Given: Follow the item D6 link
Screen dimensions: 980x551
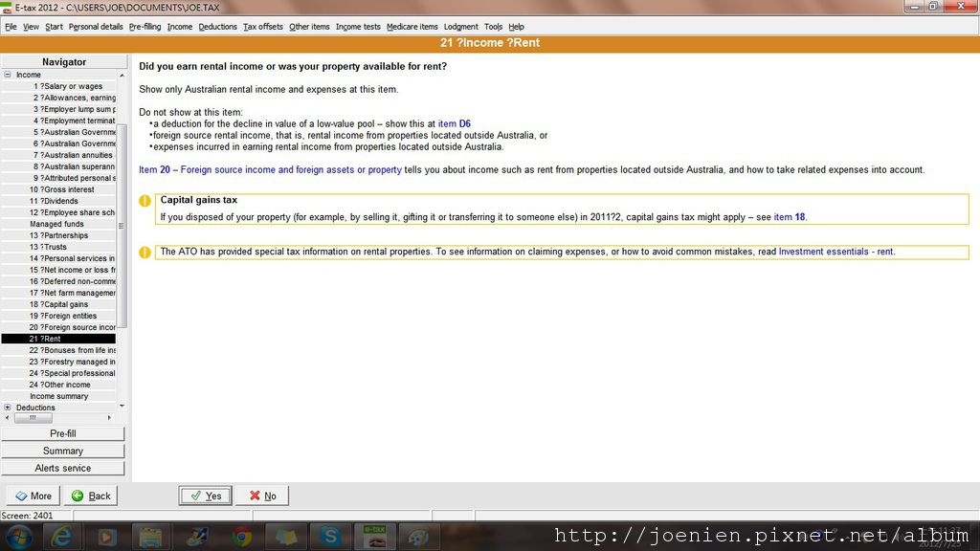Looking at the screenshot, I should [x=454, y=123].
